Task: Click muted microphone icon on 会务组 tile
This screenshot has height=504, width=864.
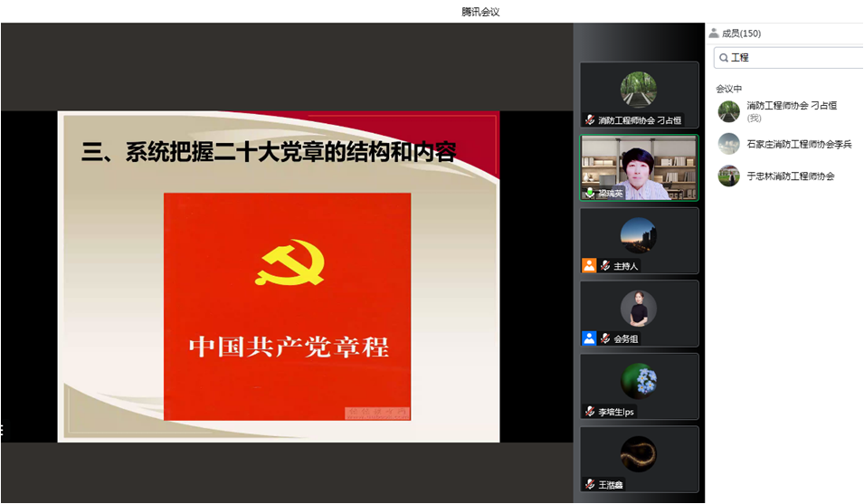Action: pos(605,338)
